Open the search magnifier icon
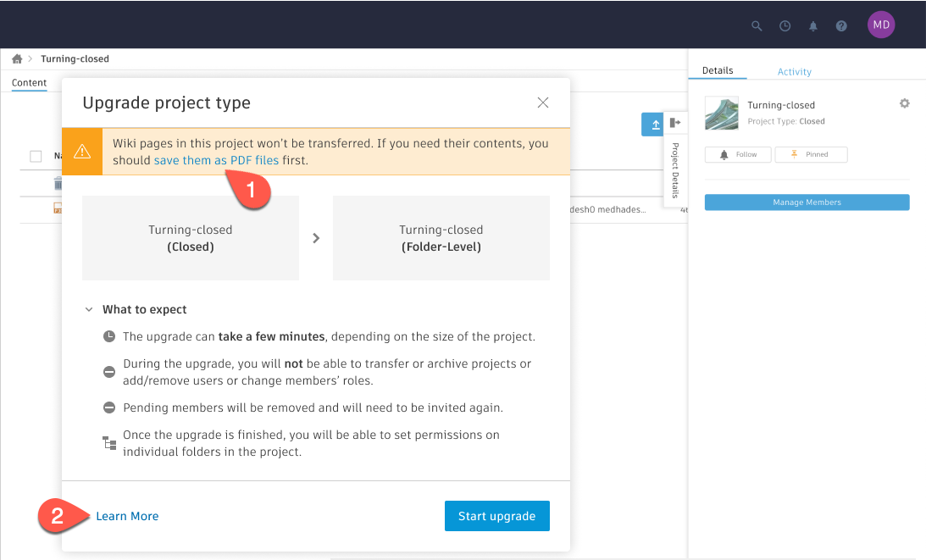The height and width of the screenshot is (560, 926). click(x=756, y=25)
